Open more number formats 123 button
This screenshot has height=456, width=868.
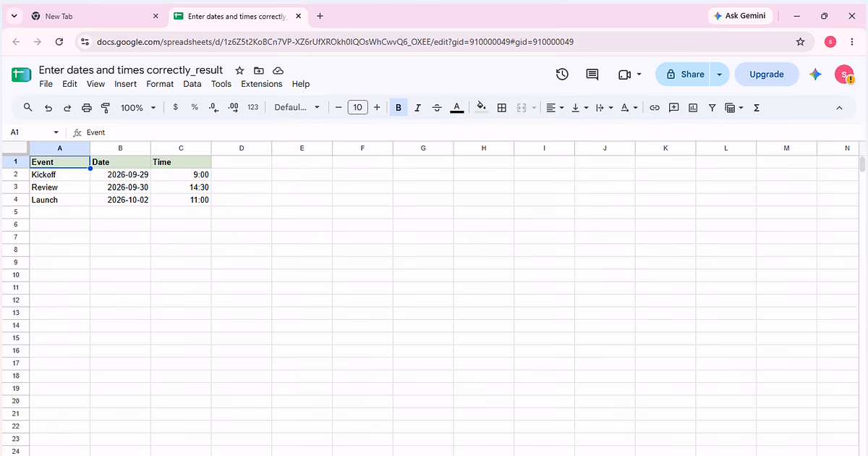[x=252, y=107]
